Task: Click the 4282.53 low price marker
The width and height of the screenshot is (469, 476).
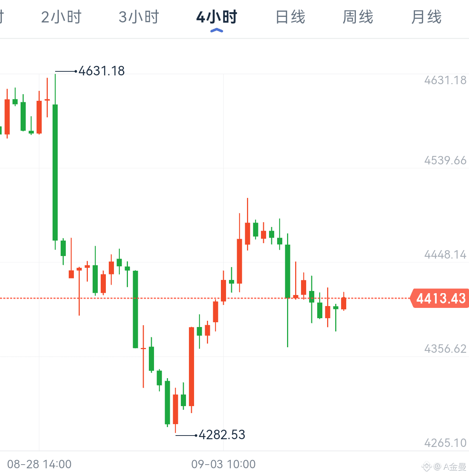Action: 222,435
